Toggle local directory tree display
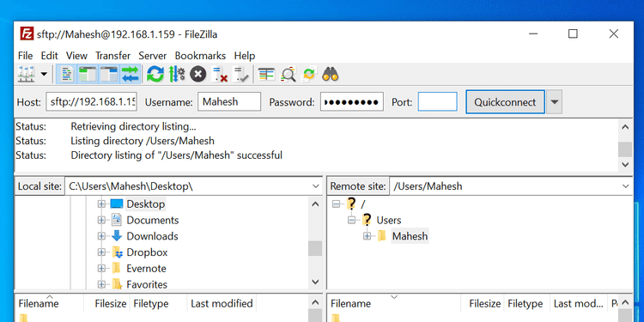644x322 pixels. (x=87, y=75)
